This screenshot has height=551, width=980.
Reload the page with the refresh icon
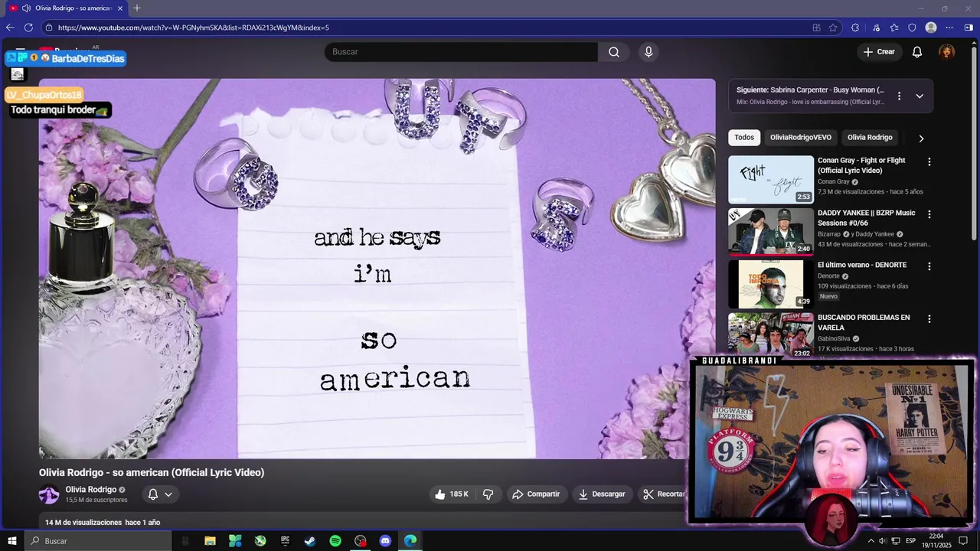click(x=28, y=28)
